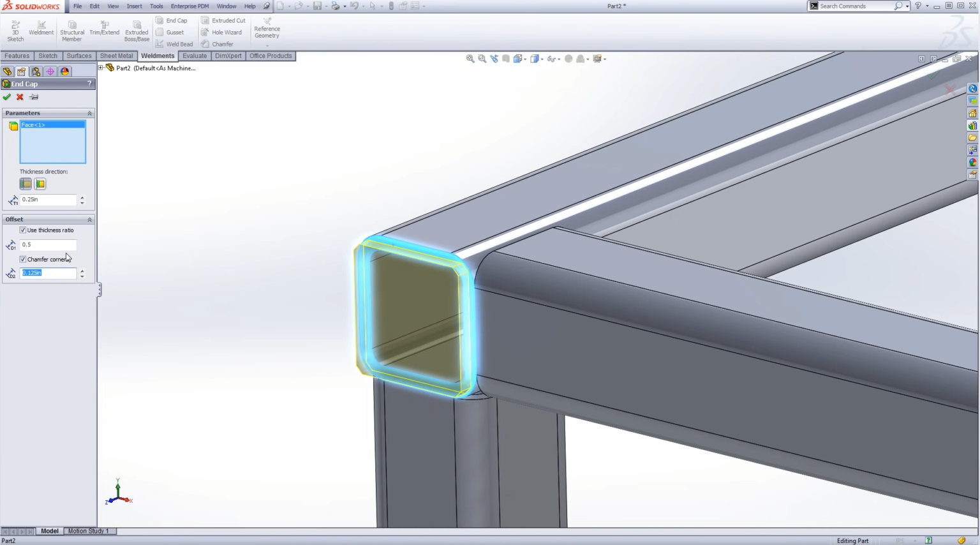Image resolution: width=980 pixels, height=545 pixels.
Task: Click the Previous View icon
Action: coord(494,59)
